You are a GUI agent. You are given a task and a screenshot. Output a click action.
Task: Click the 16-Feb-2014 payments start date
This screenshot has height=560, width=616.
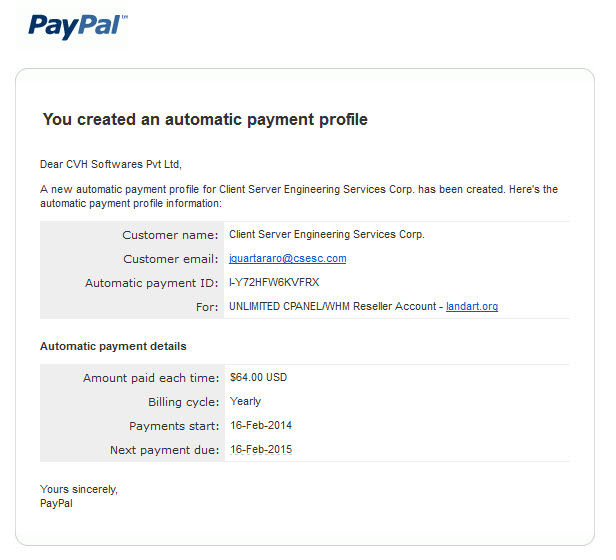pyautogui.click(x=261, y=425)
